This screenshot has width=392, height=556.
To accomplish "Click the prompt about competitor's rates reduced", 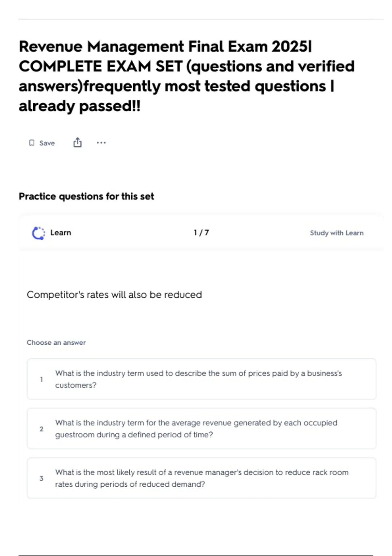I will (x=114, y=295).
